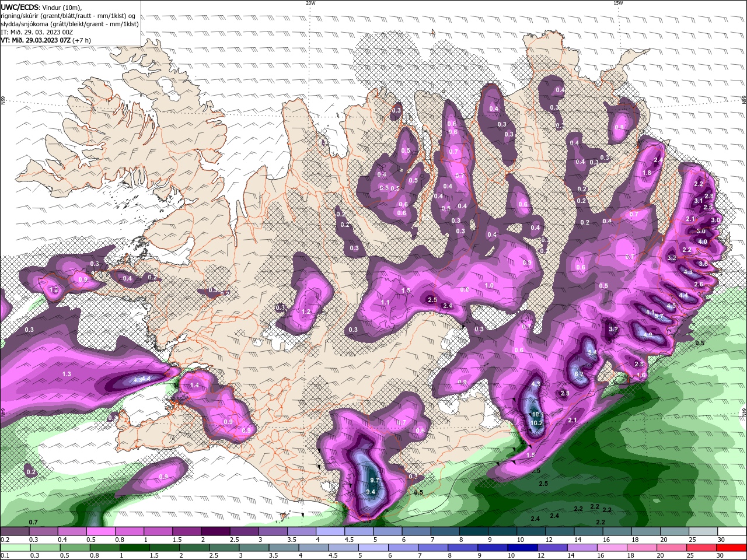Click the '6.2' snowfall value on the map
The image size is (747, 560).
click(579, 374)
